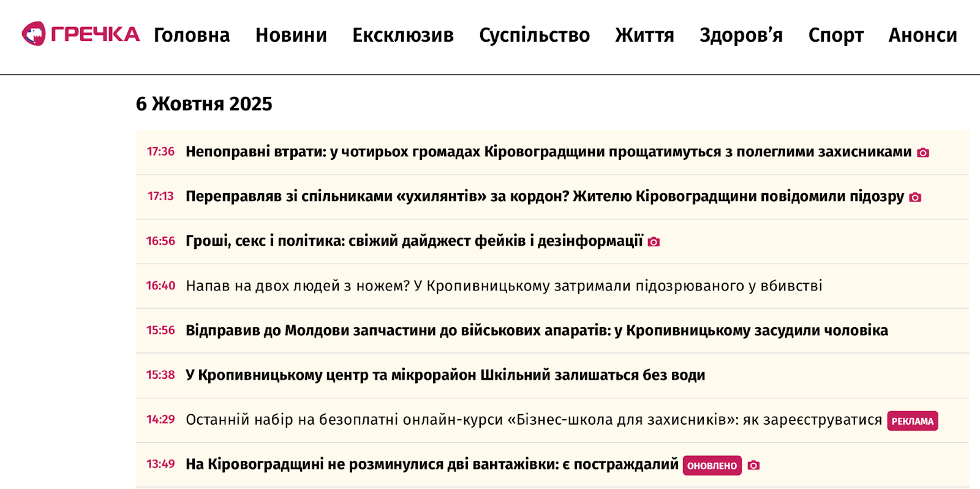Screen dimensions: 980x489
Task: Click the ГРЕЧКА brand wordmark
Action: pyautogui.click(x=95, y=34)
